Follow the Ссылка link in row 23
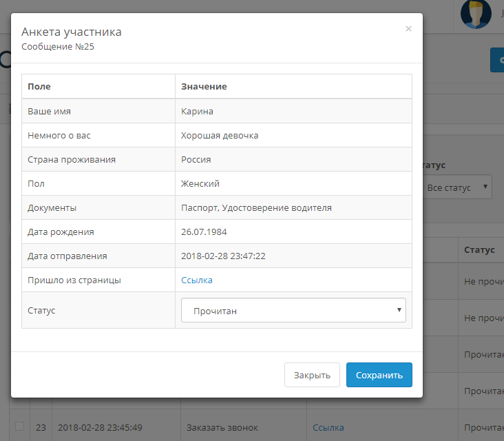Screen dimensions: 504x441 328,427
